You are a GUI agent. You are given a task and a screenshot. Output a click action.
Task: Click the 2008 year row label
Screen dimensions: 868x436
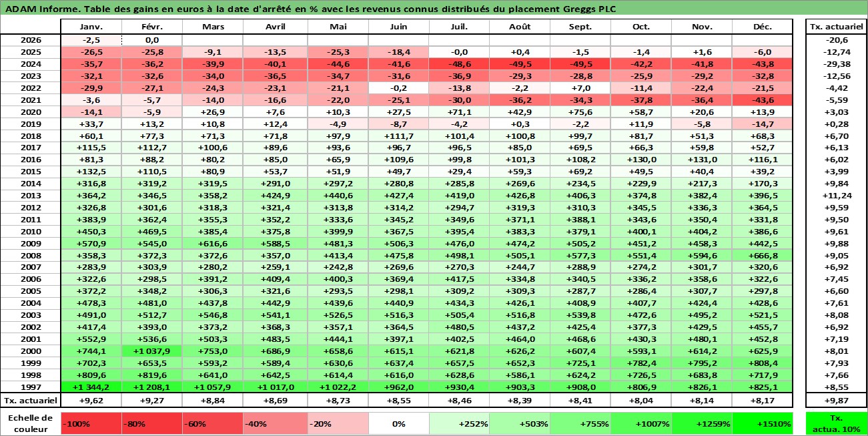[x=29, y=256]
